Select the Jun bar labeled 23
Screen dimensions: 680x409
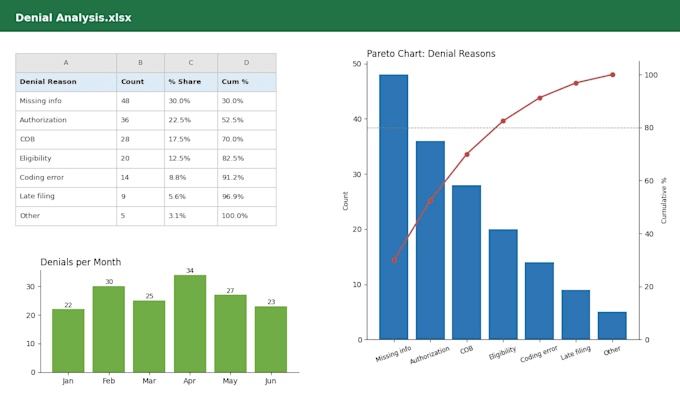[271, 339]
